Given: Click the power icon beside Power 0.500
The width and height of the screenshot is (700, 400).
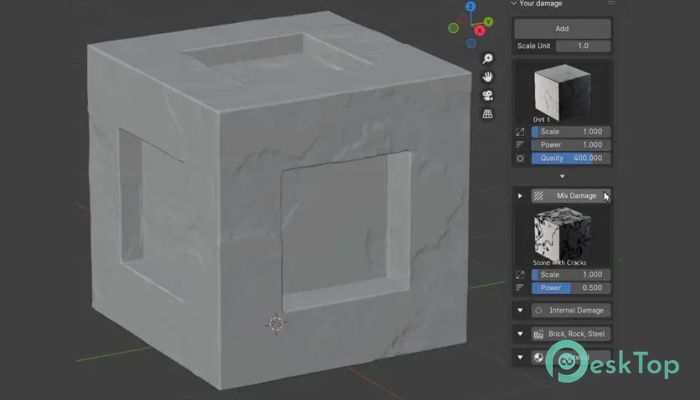Looking at the screenshot, I should [520, 288].
